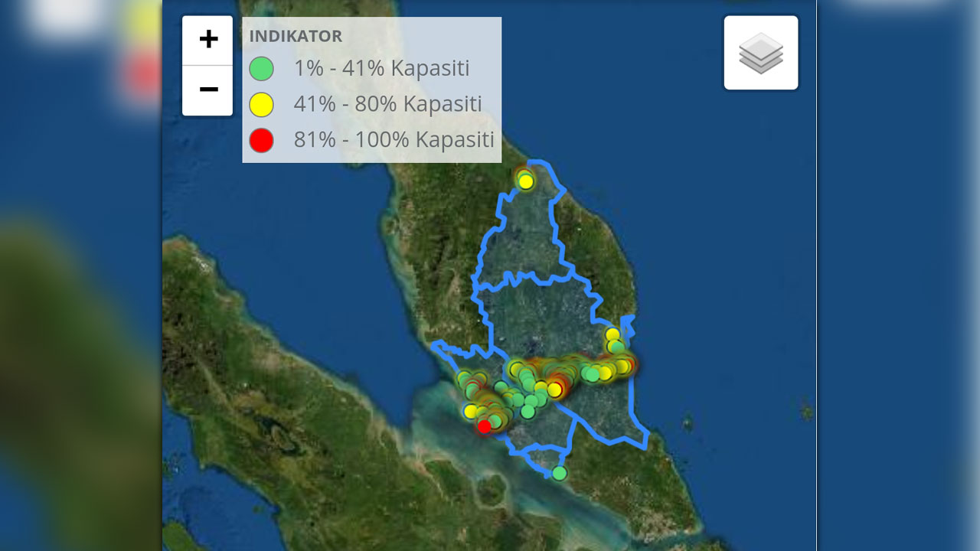Select the green marker at the southern tip
The image size is (980, 551).
pyautogui.click(x=560, y=473)
